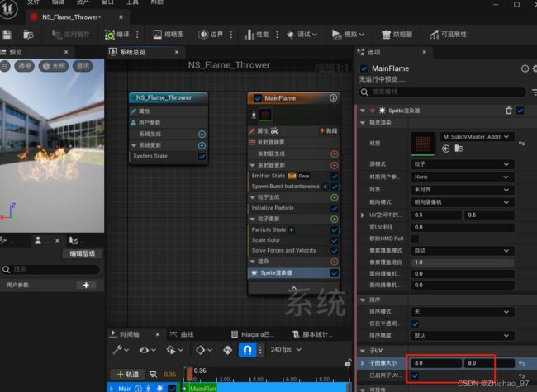Add module to Particle Spawn (粒子生成)
The height and width of the screenshot is (392, 537).
pos(335,197)
